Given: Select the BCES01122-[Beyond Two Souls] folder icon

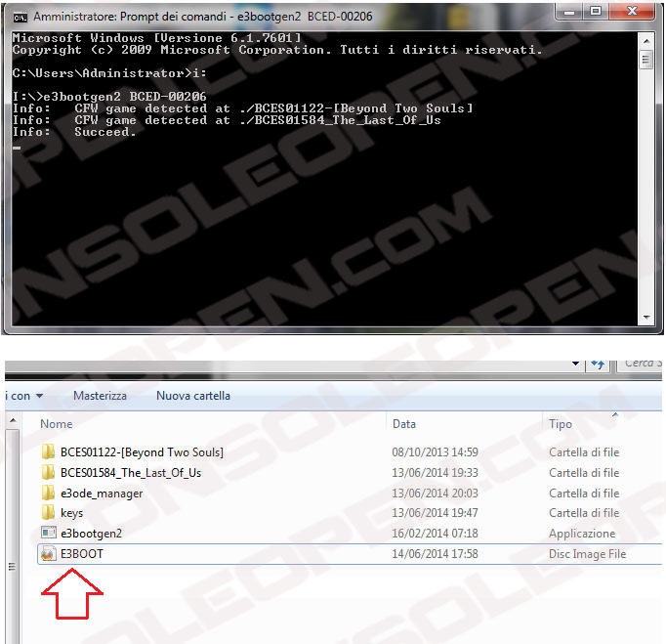Looking at the screenshot, I should click(48, 452).
